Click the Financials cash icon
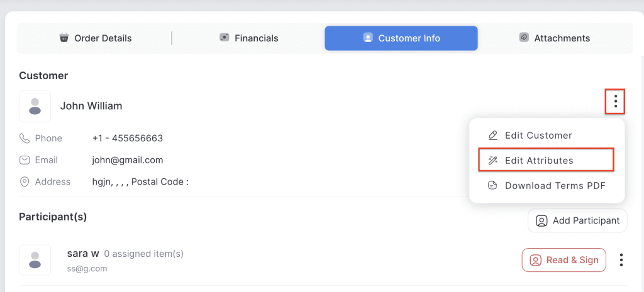This screenshot has height=292, width=644. coord(224,38)
